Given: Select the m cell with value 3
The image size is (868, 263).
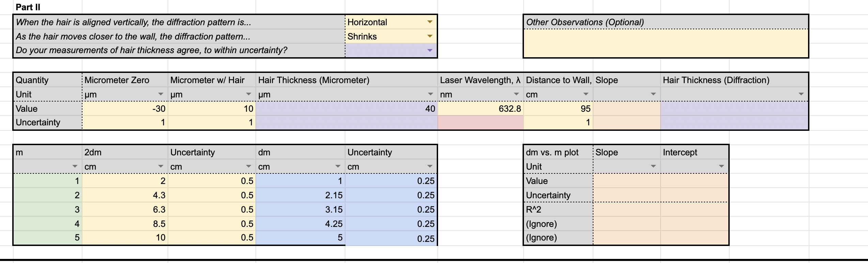Looking at the screenshot, I should (47, 210).
